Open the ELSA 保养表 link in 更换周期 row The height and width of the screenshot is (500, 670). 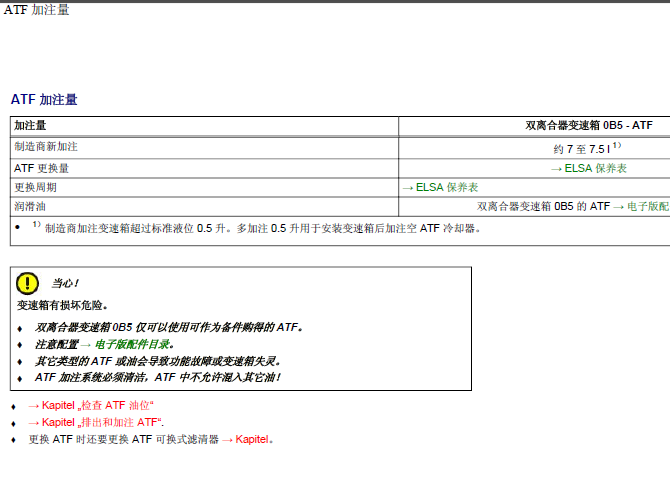coord(440,187)
